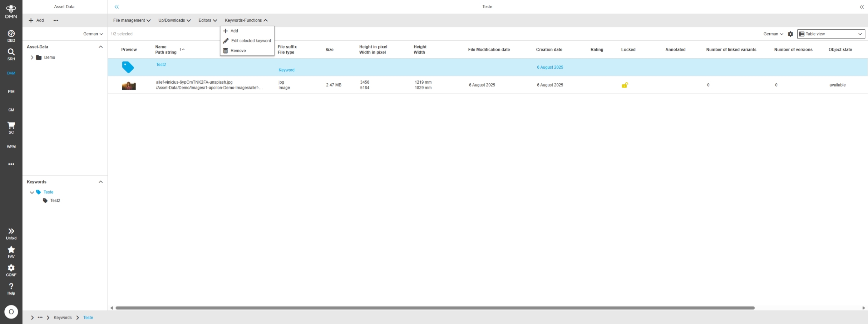Screen dimensions: 868x324
Task: Click the allef-vinicius-6ypOmTNK2FA-unsplash.jpg file name
Action: [194, 82]
